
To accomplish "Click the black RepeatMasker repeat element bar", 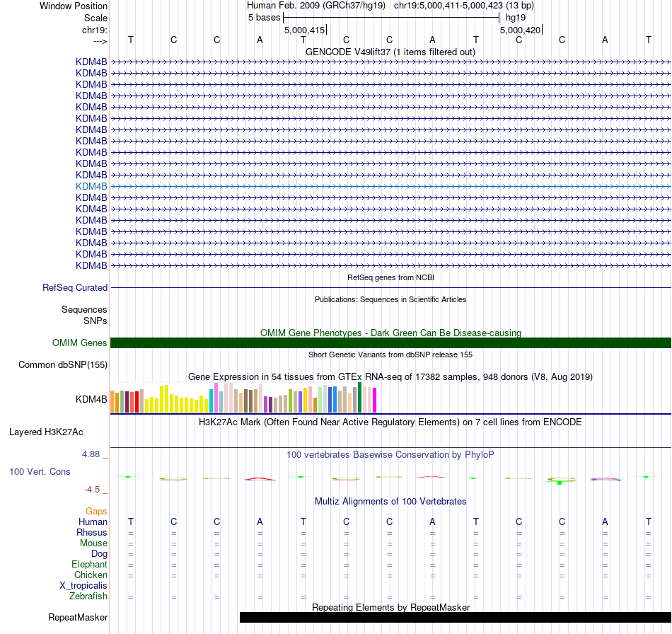I will point(456,617).
